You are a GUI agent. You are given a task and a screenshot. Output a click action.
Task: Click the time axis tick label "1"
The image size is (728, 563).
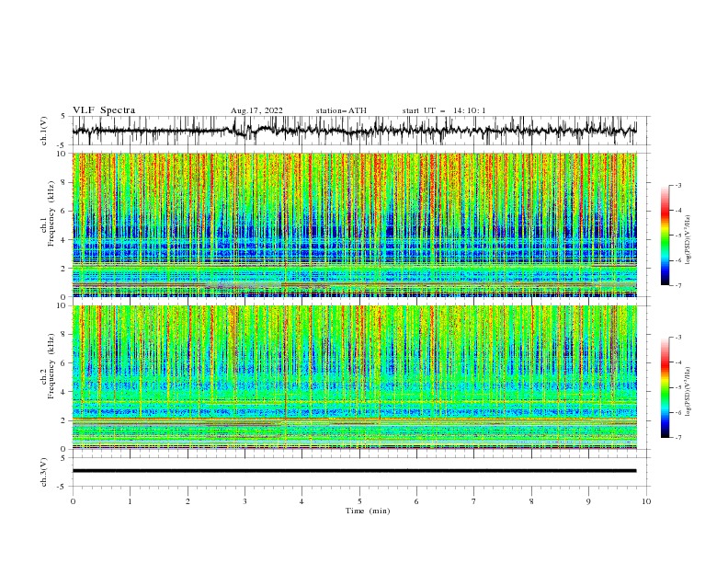(x=130, y=501)
